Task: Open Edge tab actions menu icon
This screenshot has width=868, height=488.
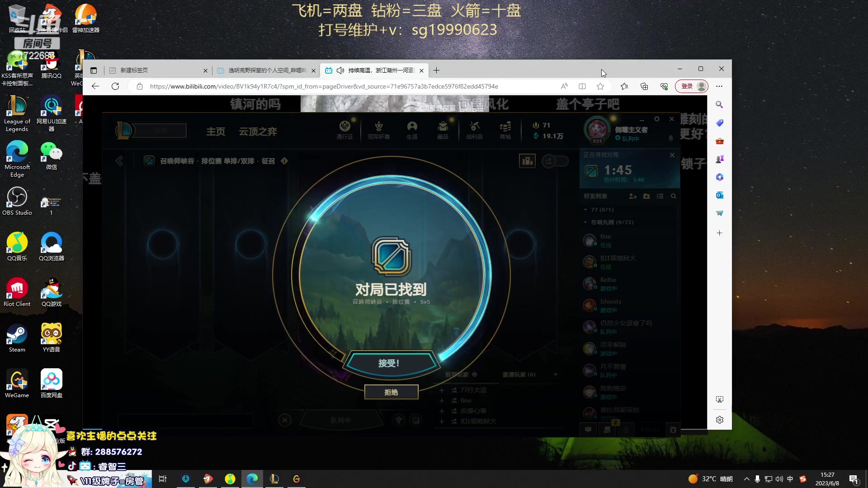Action: coord(94,70)
